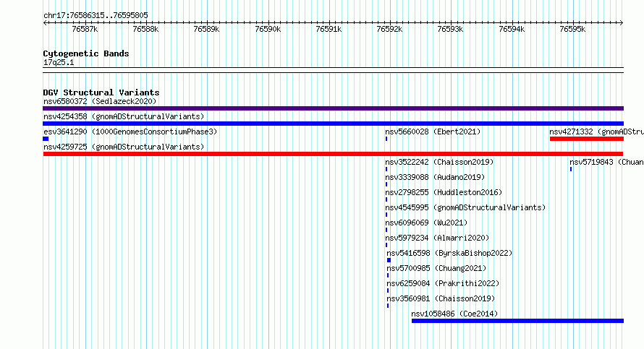
Task: Click the 76595k ruler tick label
Action: tap(572, 29)
